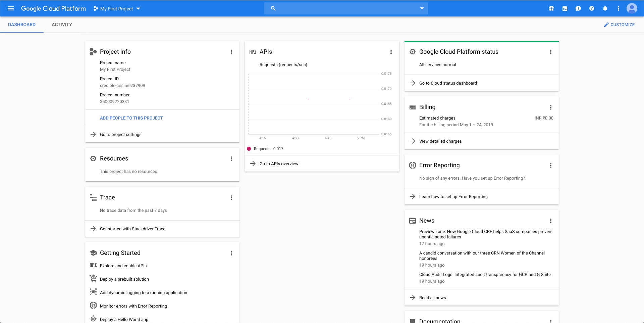Screen dimensions: 644x323
Task: Read the Preview zone CRE news article
Action: click(x=486, y=234)
